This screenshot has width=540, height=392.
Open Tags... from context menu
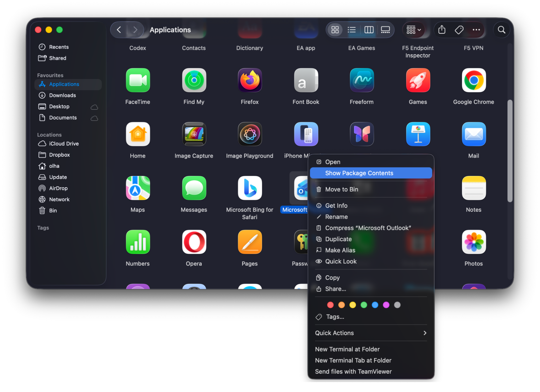(x=371, y=317)
